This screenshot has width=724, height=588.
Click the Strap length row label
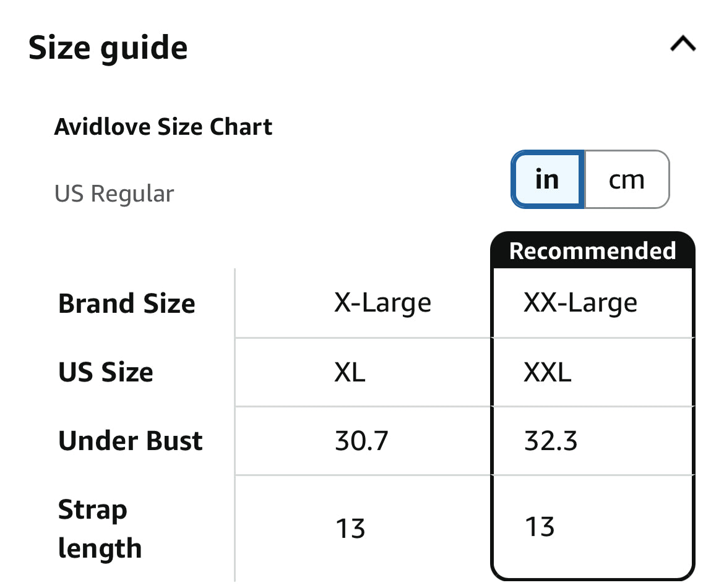(x=100, y=529)
